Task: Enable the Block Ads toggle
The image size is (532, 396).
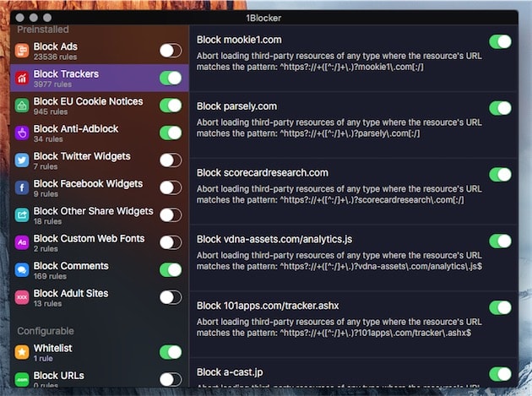Action: tap(171, 51)
